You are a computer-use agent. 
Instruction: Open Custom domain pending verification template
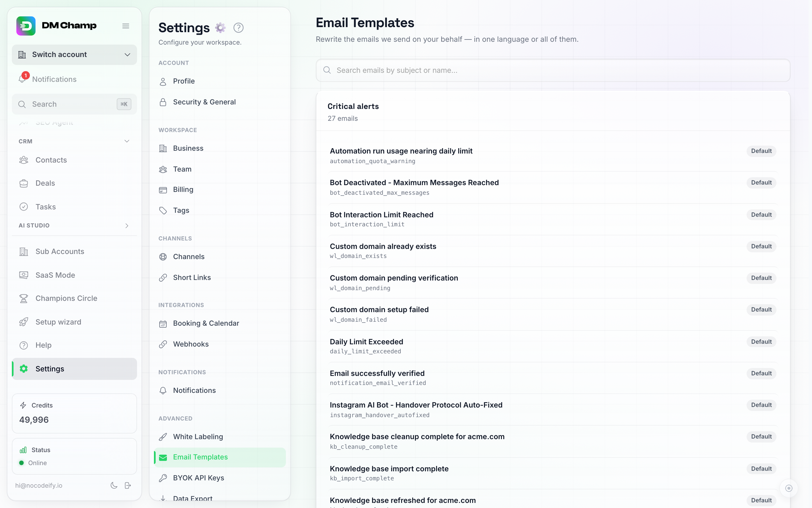point(553,283)
